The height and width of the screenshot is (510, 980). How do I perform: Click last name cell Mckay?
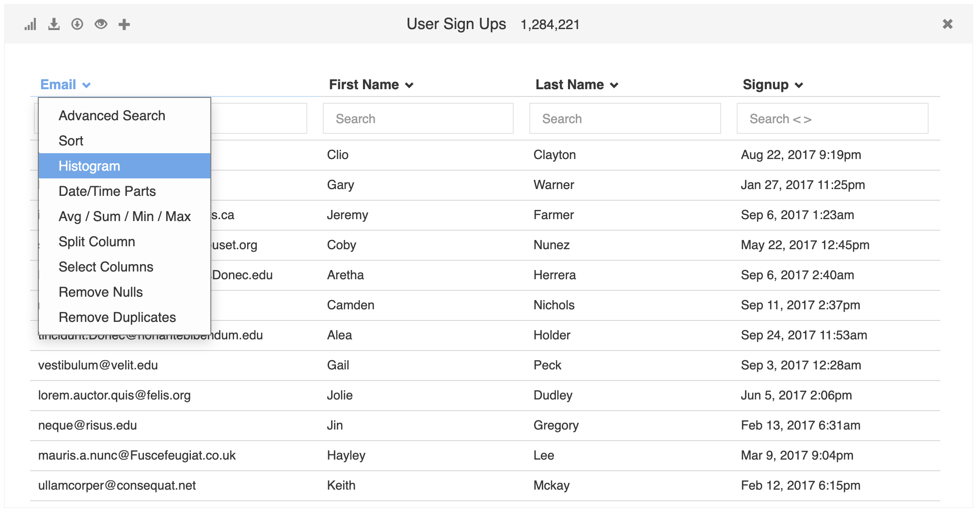(x=552, y=485)
